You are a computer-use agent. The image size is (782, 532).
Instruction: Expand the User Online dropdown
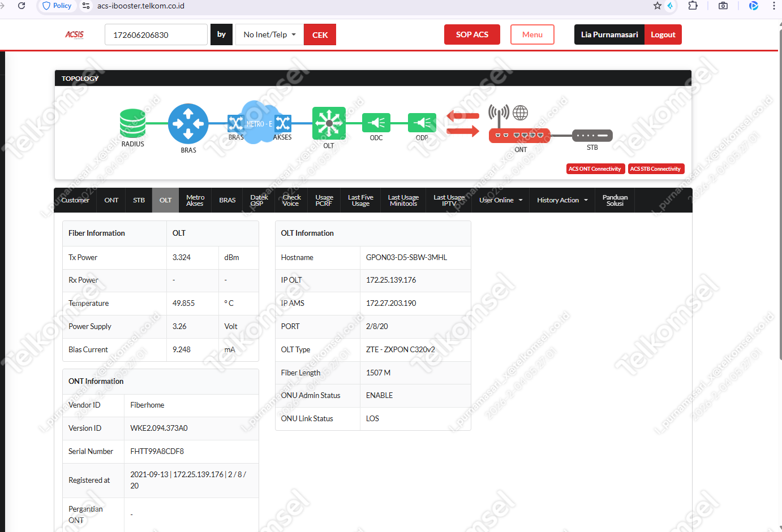click(500, 200)
